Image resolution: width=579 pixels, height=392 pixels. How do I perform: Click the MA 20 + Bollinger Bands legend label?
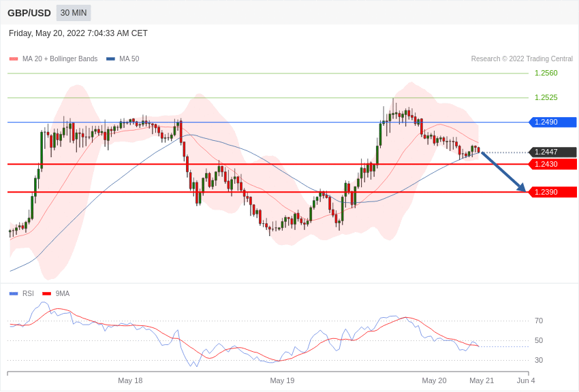tap(60, 59)
